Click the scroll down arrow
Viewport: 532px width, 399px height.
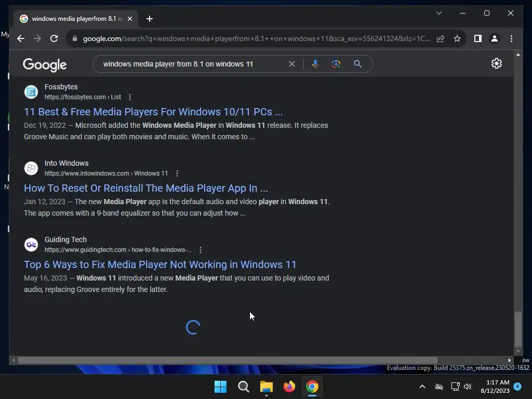point(518,352)
